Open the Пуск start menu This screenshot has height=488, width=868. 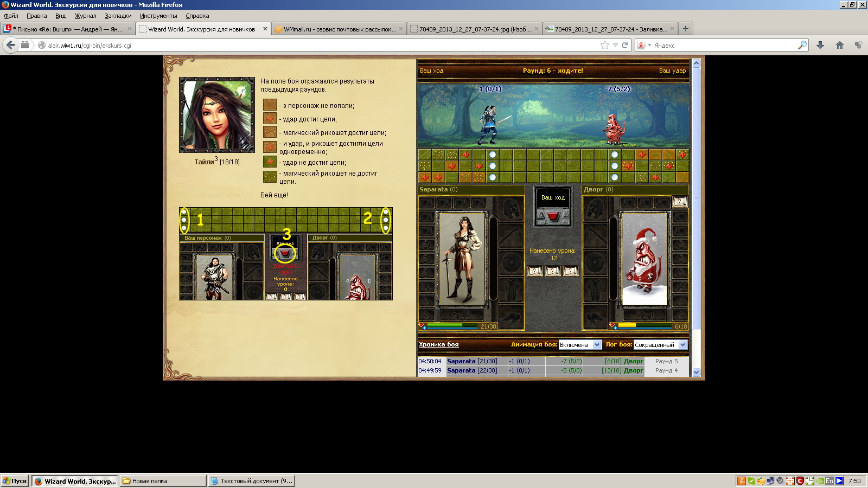(x=15, y=481)
